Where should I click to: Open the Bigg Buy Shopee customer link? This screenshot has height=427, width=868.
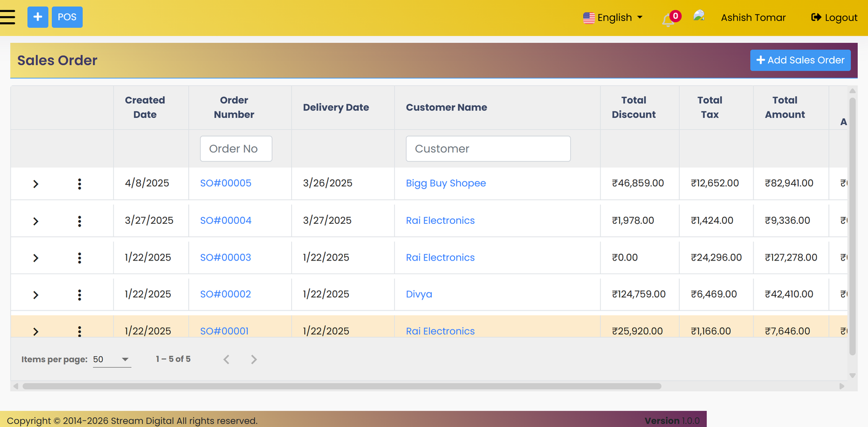(x=446, y=183)
